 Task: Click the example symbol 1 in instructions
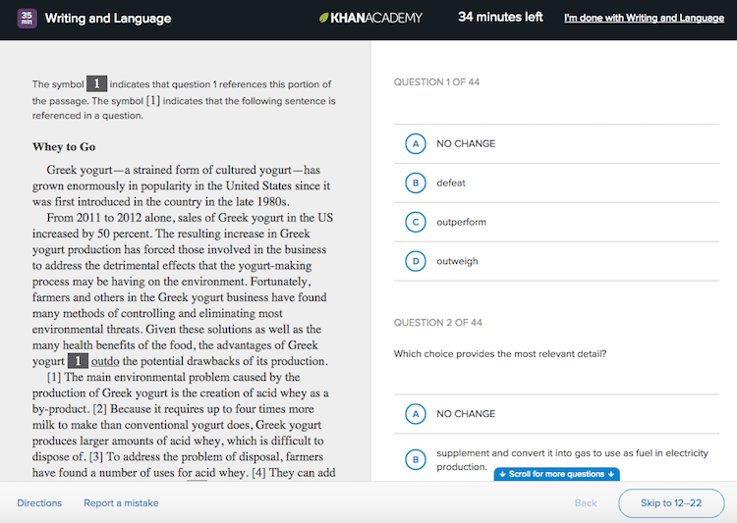click(96, 84)
